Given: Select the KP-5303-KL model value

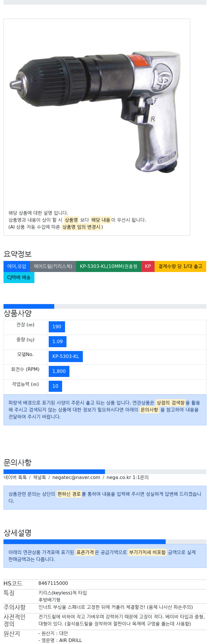Looking at the screenshot, I should tap(66, 357).
